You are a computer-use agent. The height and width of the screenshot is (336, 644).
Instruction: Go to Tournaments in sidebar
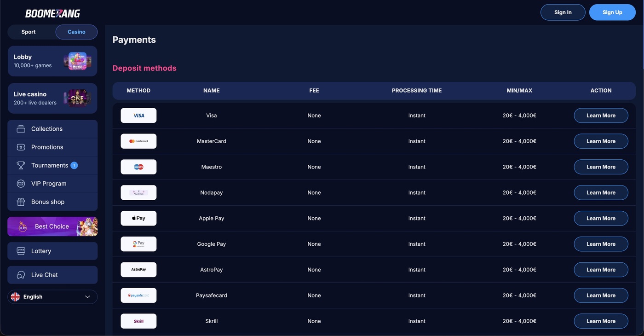[x=52, y=165]
